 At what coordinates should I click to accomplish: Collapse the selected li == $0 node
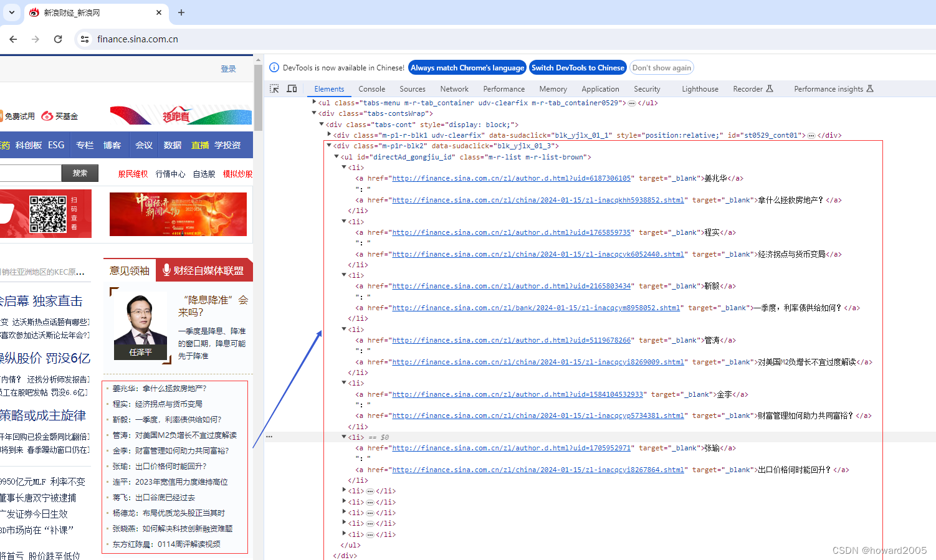pos(344,437)
